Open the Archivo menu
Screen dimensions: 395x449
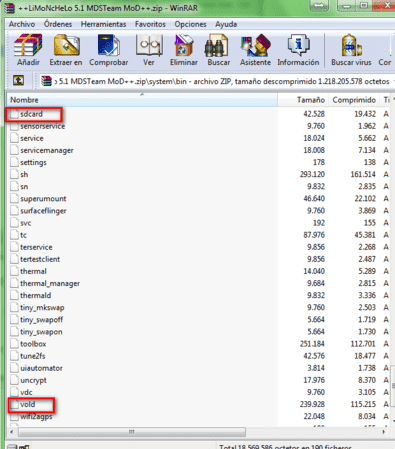coord(22,24)
